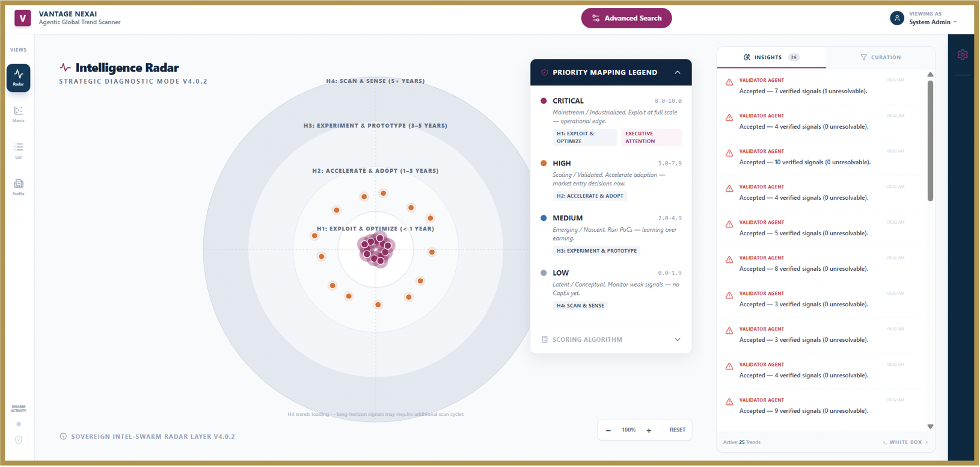This screenshot has width=980, height=467.
Task: Switch to the Matrix view icon
Action: (19, 114)
